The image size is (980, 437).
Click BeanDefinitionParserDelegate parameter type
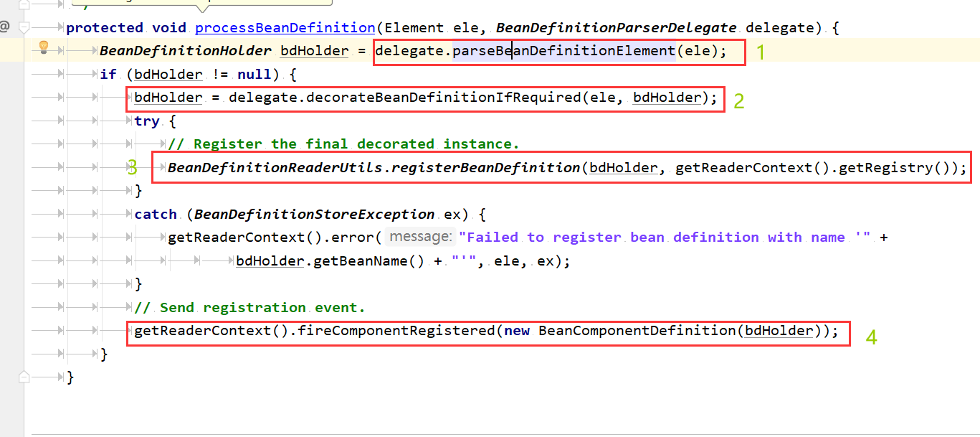pos(617,28)
